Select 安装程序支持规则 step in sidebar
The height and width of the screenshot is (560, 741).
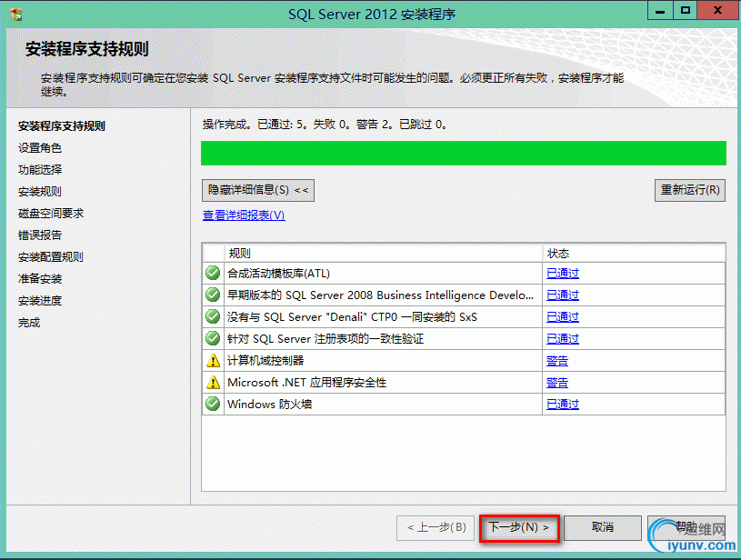coord(62,126)
